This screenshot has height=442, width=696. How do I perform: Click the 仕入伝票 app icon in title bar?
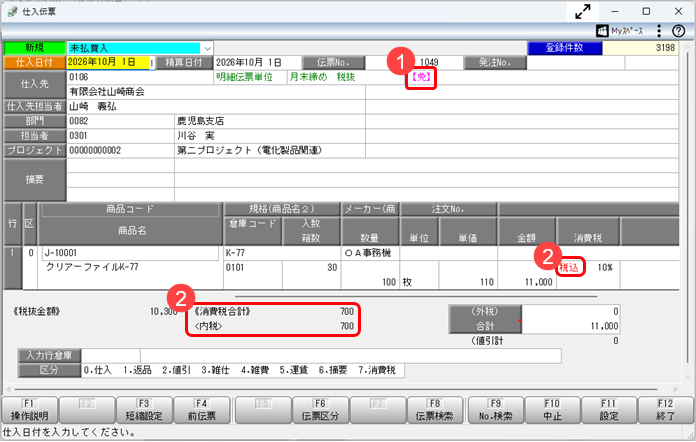pos(12,12)
